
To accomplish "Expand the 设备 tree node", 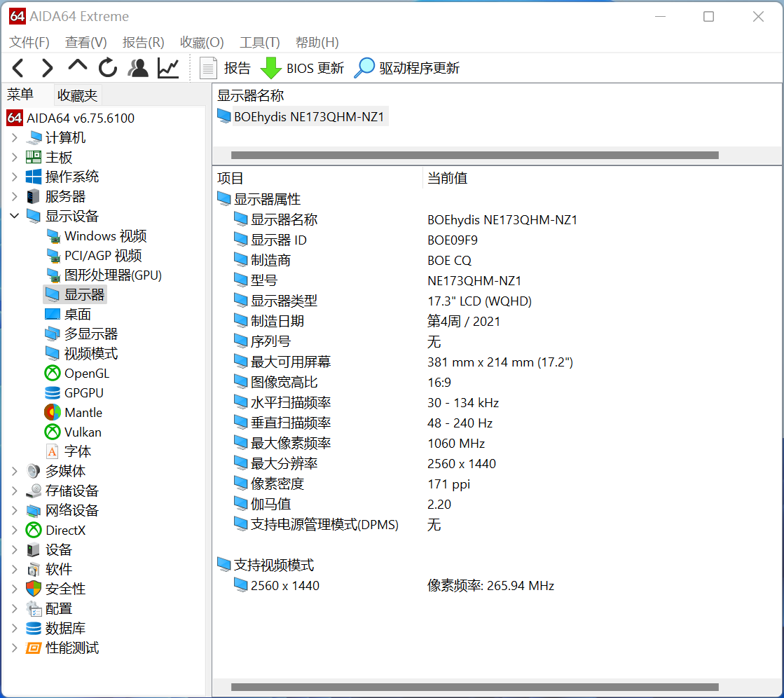I will pos(15,549).
